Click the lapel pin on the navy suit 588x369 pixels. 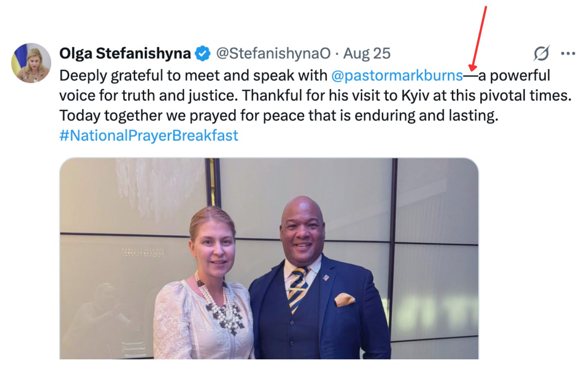pos(326,278)
